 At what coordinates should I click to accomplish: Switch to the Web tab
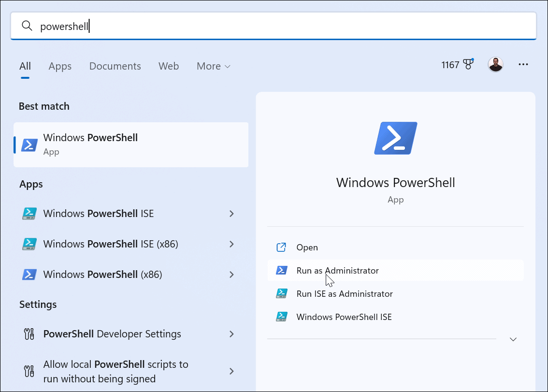pos(169,66)
